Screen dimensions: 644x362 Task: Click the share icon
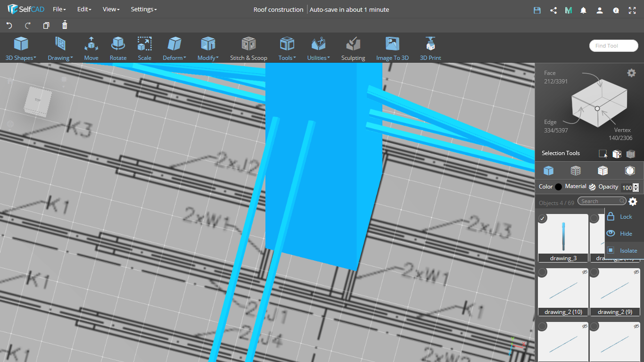pyautogui.click(x=553, y=10)
